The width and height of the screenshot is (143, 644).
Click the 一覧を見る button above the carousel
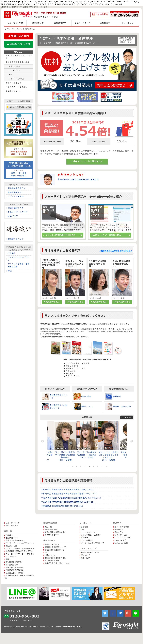pyautogui.click(x=127, y=417)
